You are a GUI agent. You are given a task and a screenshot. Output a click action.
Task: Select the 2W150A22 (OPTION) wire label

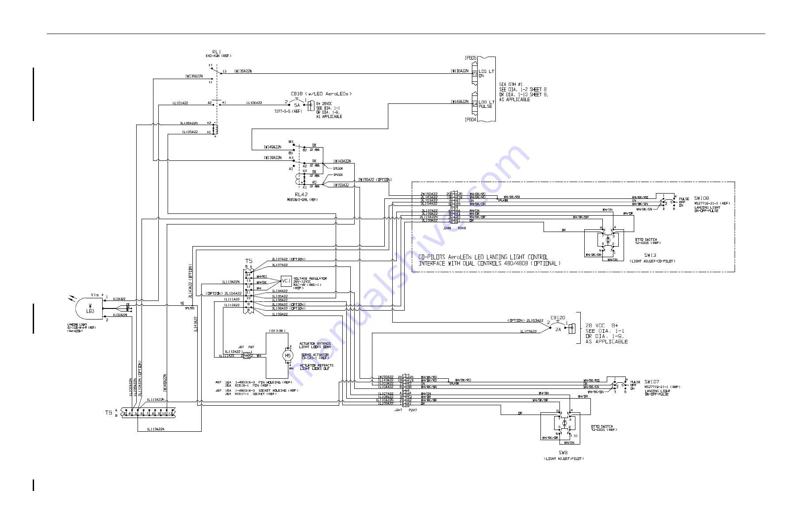(375, 180)
